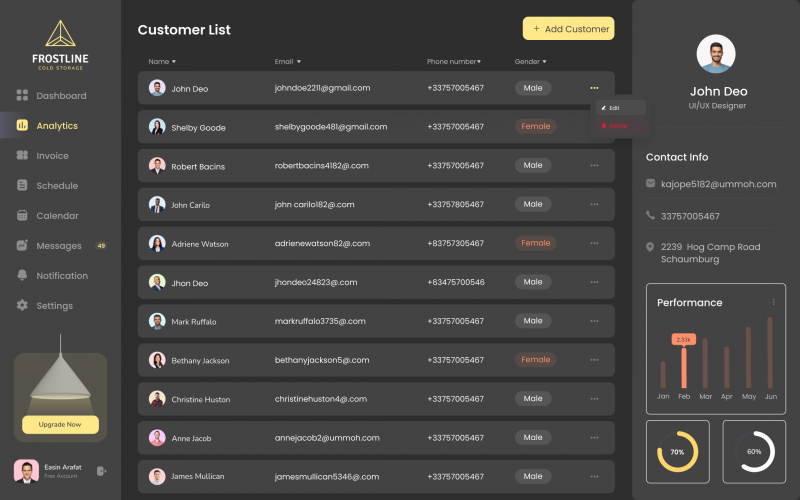Open Messages in the sidebar
The image size is (800, 500).
point(59,245)
